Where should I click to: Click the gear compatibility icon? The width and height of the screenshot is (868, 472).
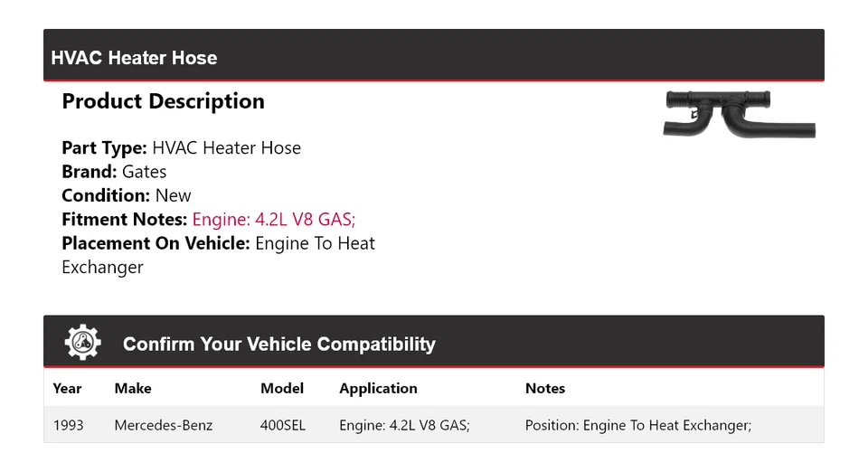click(83, 343)
